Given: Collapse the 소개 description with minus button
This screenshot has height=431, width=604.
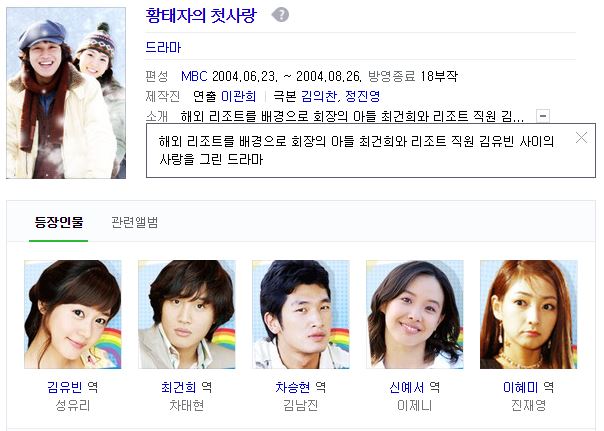Looking at the screenshot, I should (x=543, y=116).
